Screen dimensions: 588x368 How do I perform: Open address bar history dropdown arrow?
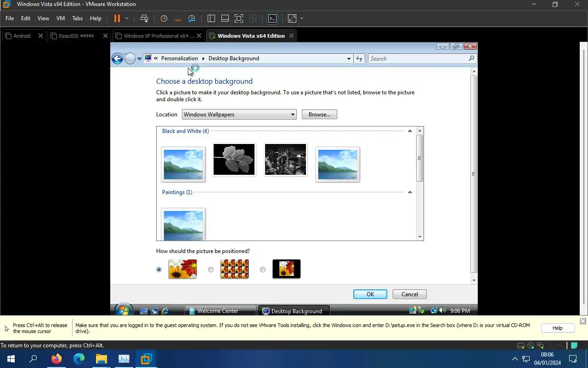point(349,58)
